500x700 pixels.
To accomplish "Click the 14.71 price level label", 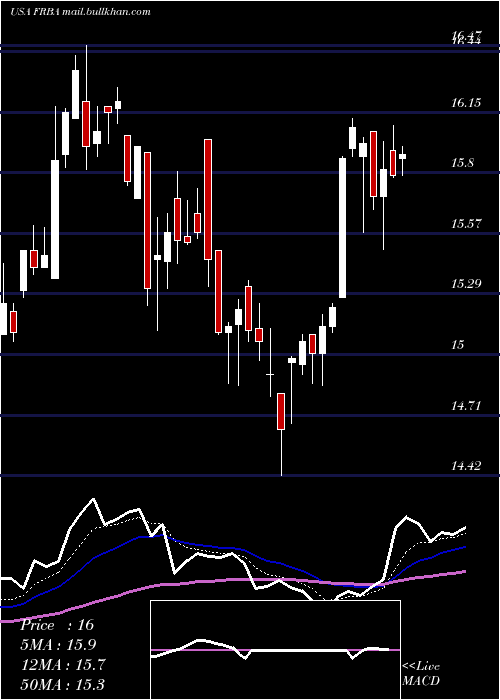I will point(466,406).
